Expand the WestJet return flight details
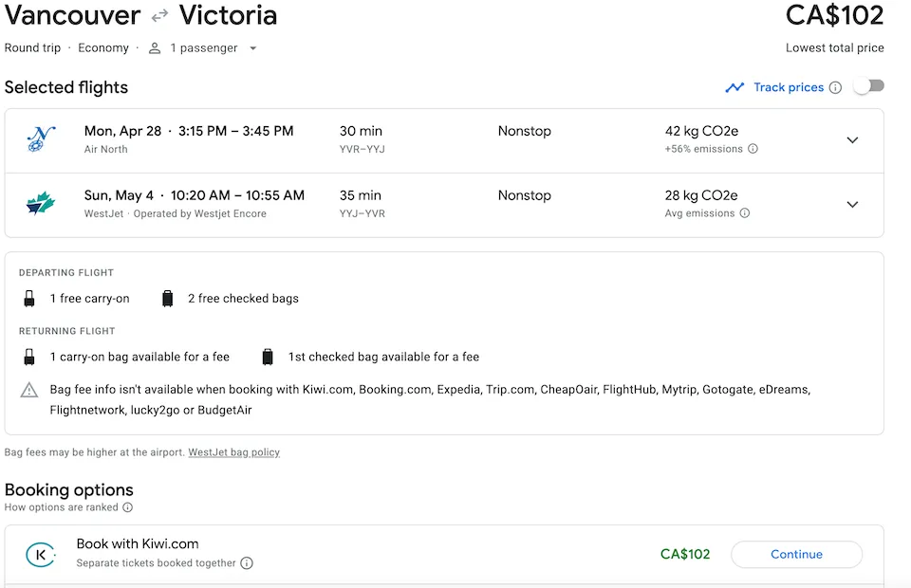 pos(852,205)
